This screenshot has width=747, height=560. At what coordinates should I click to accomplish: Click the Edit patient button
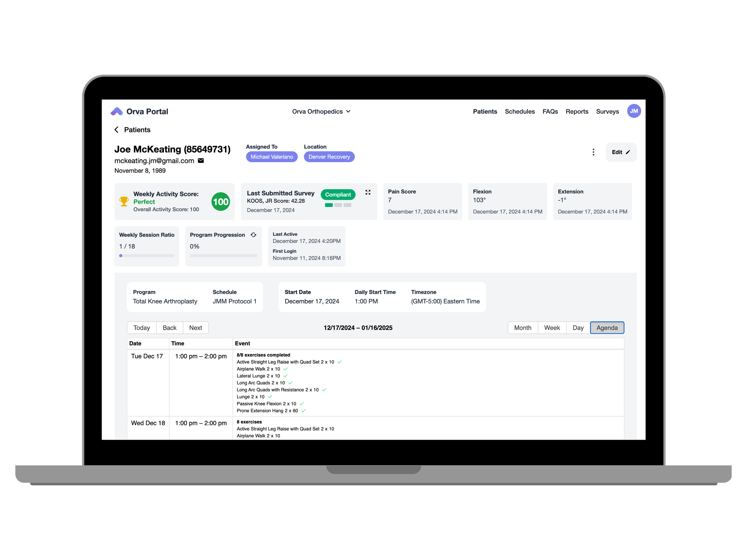(x=621, y=152)
